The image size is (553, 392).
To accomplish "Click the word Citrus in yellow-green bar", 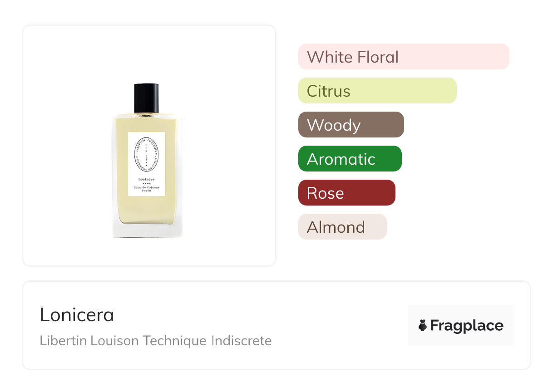I will tap(328, 91).
